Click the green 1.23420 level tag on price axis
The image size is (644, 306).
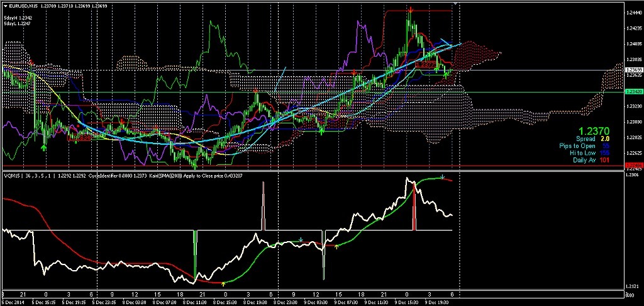[633, 92]
